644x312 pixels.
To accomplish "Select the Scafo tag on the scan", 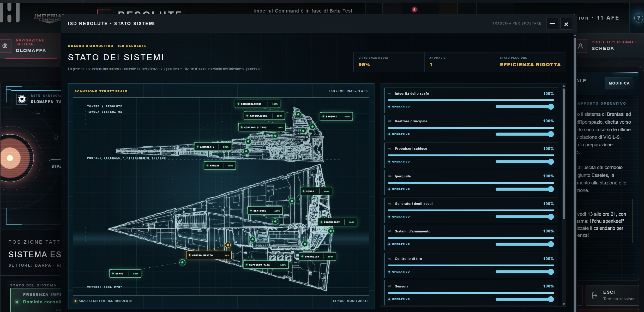I will (x=125, y=273).
